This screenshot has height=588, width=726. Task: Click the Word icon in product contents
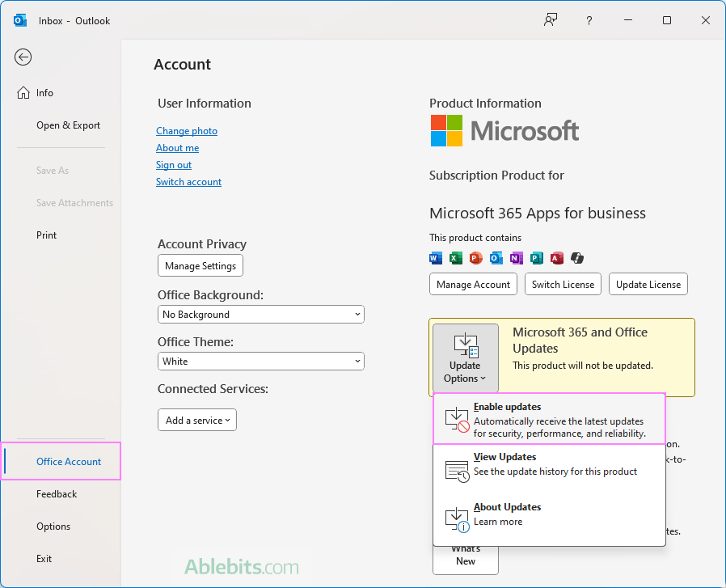coord(436,258)
